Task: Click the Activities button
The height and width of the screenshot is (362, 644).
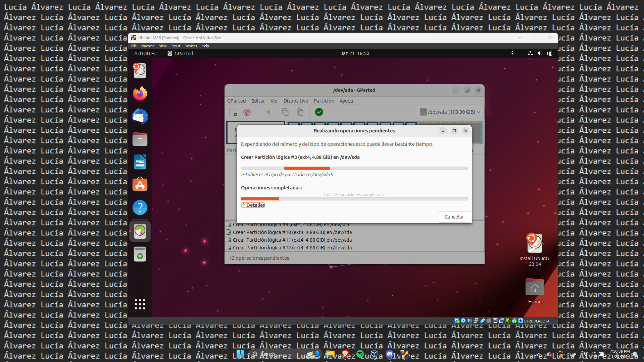Action: (145, 54)
